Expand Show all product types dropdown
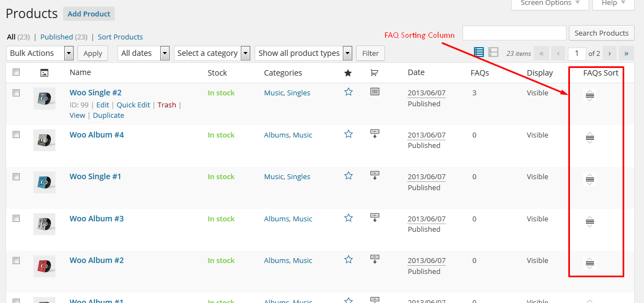This screenshot has height=303, width=644. [304, 53]
